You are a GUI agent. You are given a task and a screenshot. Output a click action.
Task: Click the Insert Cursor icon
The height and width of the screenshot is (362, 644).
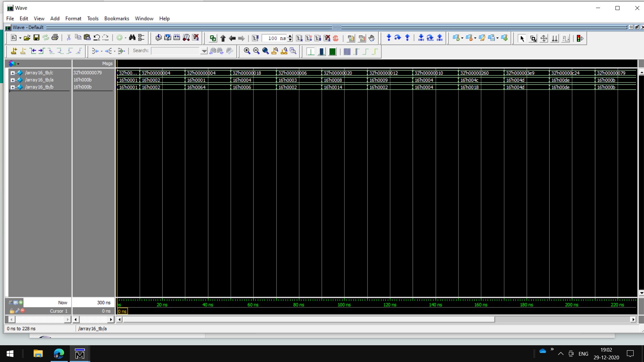pos(14,51)
